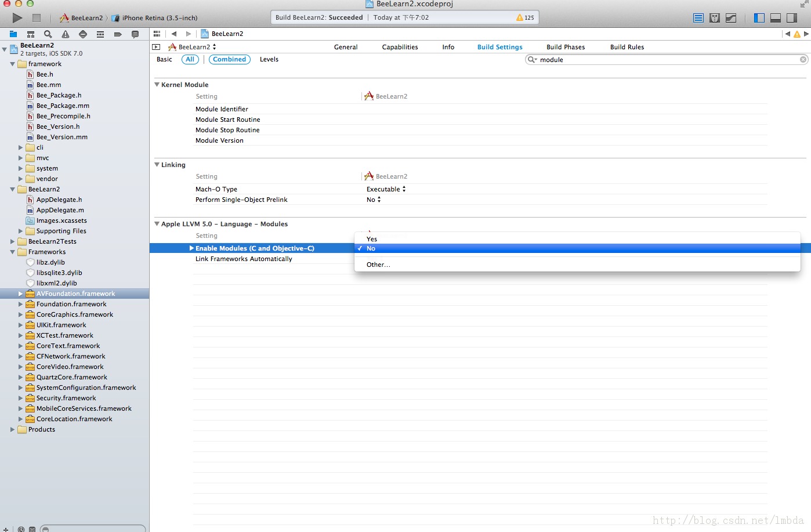This screenshot has height=532, width=811.
Task: Toggle the Utilities pane visibility icon
Action: coord(792,18)
